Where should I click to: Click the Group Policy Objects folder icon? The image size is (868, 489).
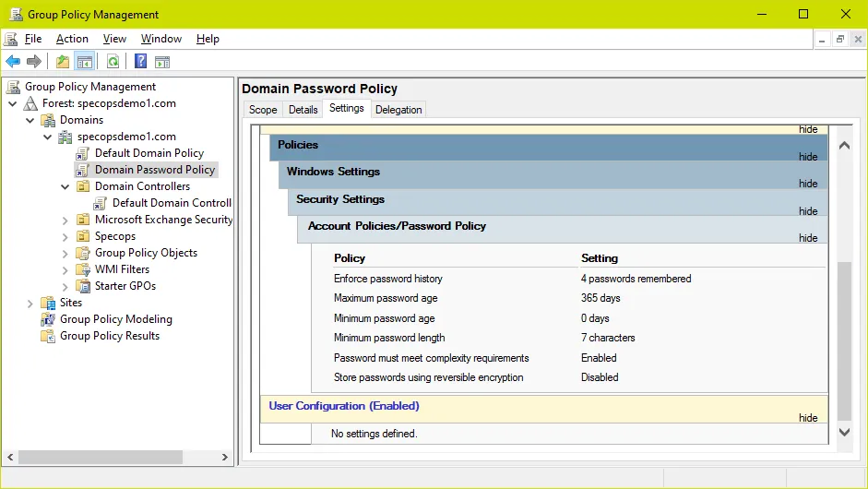83,253
